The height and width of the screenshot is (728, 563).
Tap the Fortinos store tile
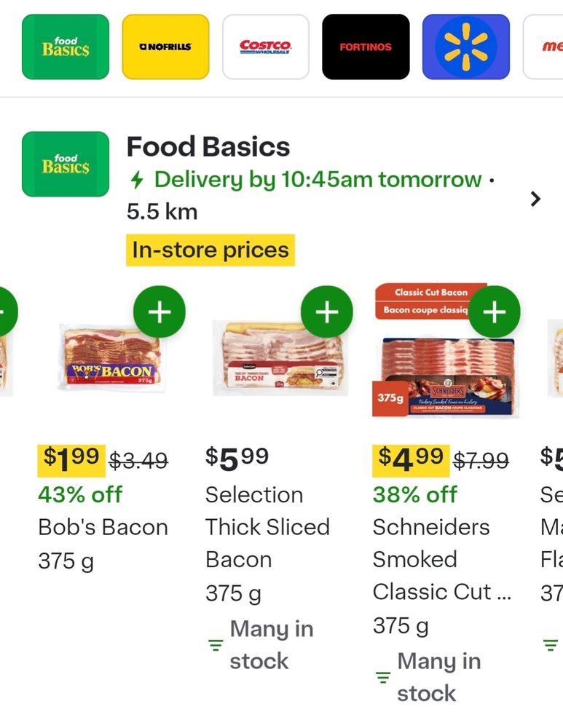pos(366,47)
